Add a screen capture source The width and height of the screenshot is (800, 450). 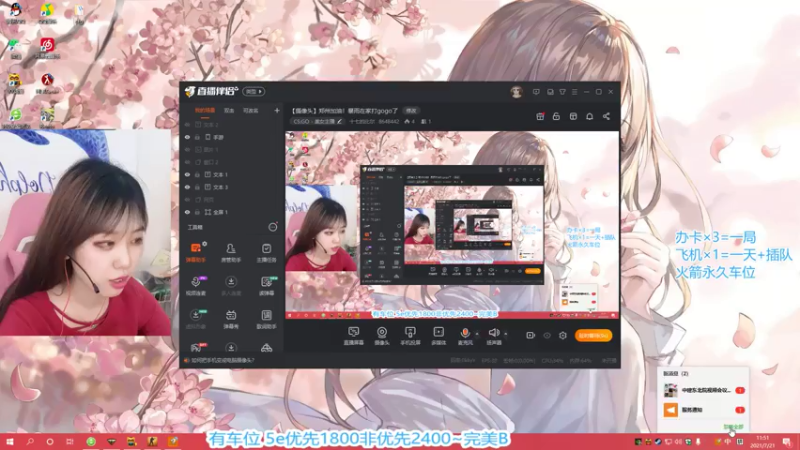click(353, 336)
